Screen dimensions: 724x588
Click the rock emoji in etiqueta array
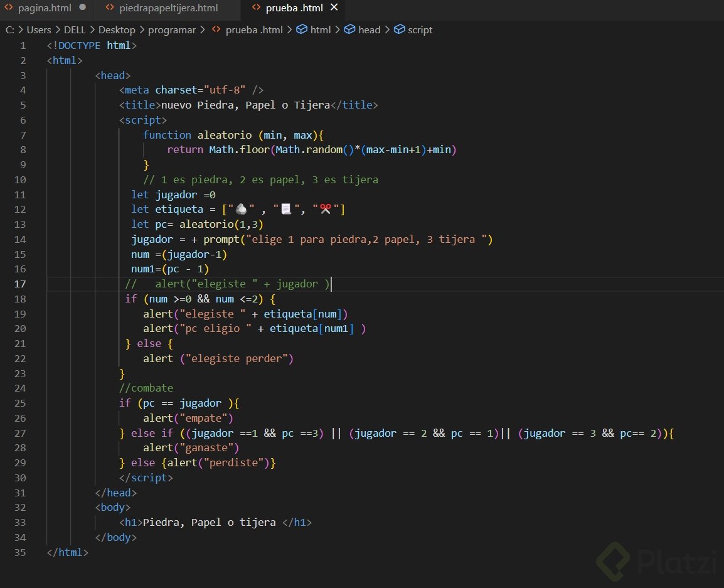pyautogui.click(x=241, y=209)
